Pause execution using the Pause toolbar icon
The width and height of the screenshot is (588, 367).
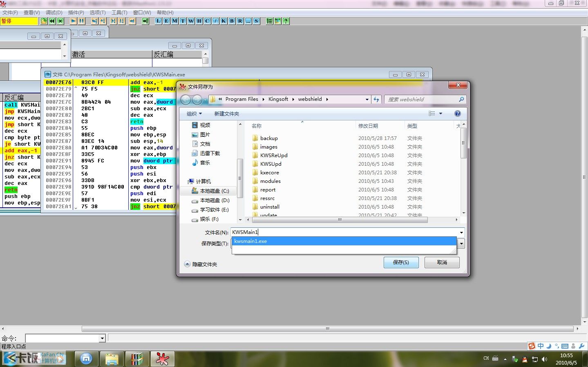(81, 21)
